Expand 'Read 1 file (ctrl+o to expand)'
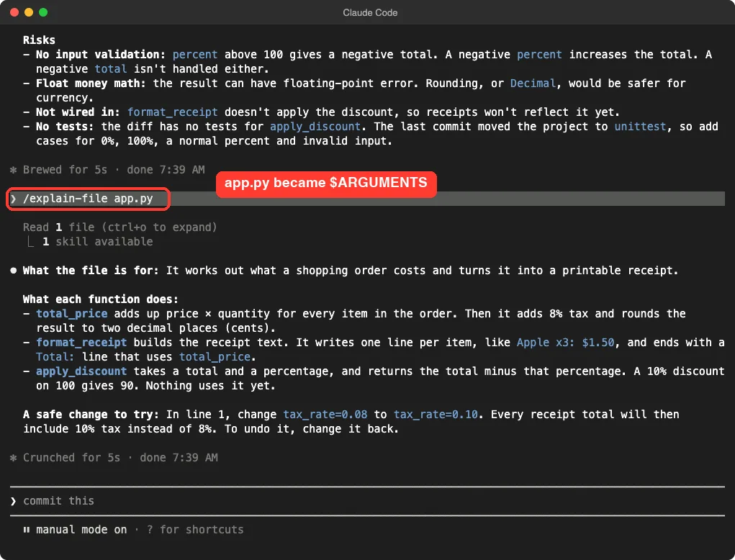 [x=120, y=227]
